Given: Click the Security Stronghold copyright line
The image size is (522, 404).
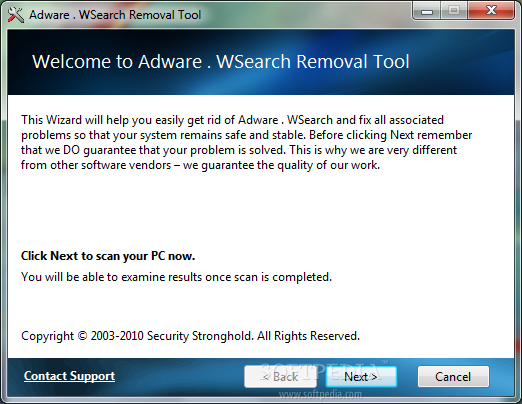Looking at the screenshot, I should pos(190,336).
